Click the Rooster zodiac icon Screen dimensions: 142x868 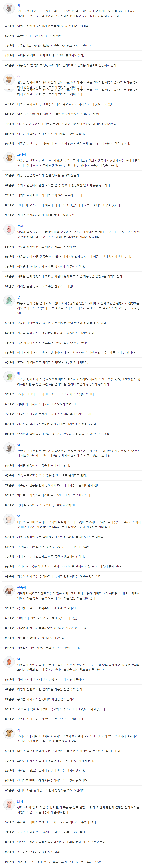pos(9,662)
